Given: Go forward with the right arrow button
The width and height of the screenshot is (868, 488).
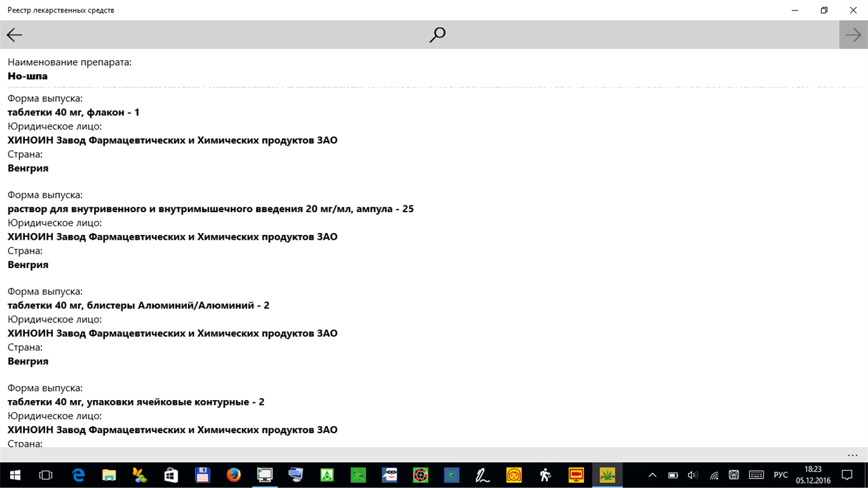Looking at the screenshot, I should [x=854, y=35].
